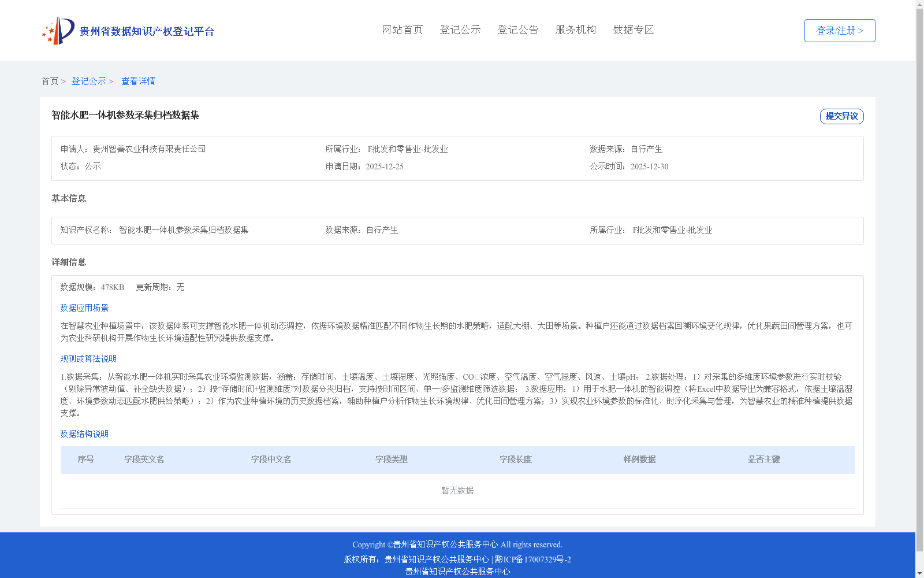Click the 样例数据 column header
The image size is (924, 578).
point(640,460)
